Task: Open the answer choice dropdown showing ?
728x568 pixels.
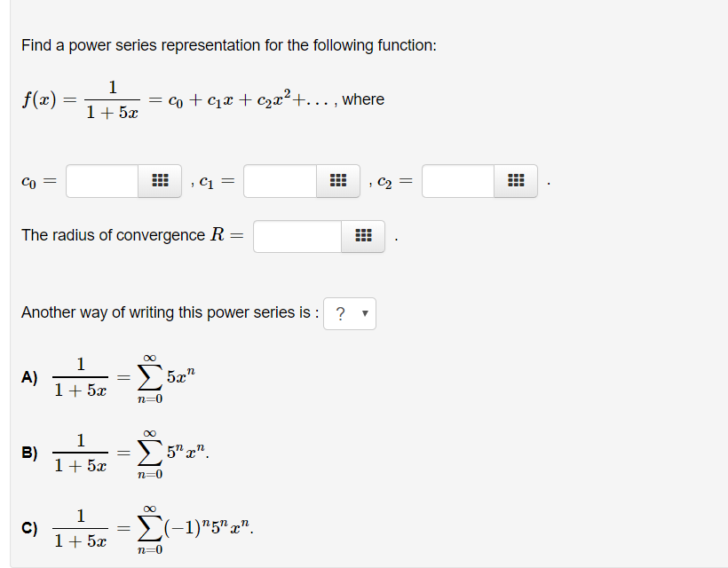Action: [350, 313]
